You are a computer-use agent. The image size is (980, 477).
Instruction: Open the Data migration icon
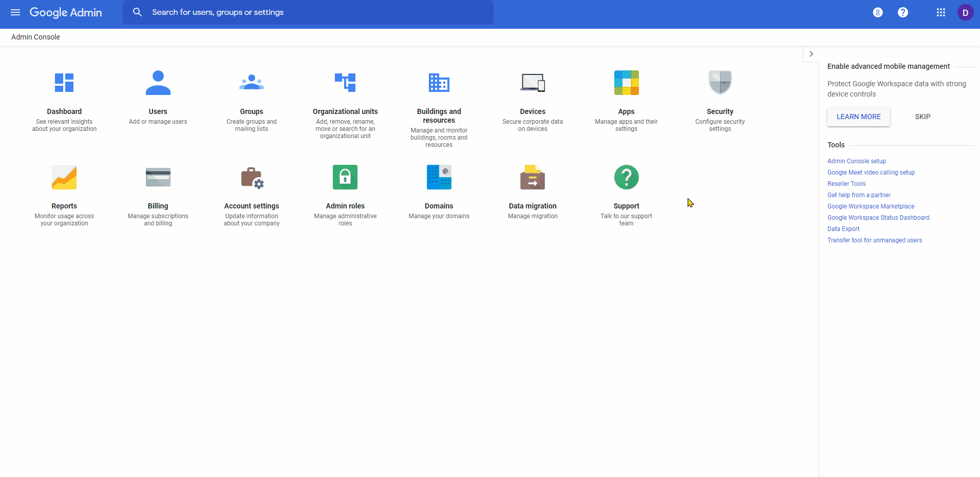(x=533, y=177)
